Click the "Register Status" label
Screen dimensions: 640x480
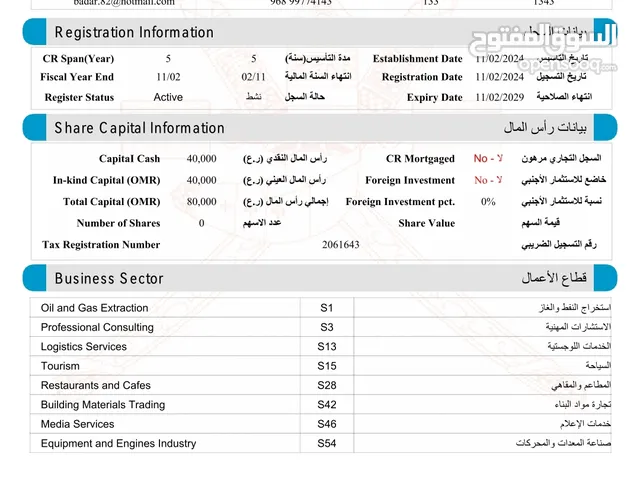pyautogui.click(x=79, y=97)
